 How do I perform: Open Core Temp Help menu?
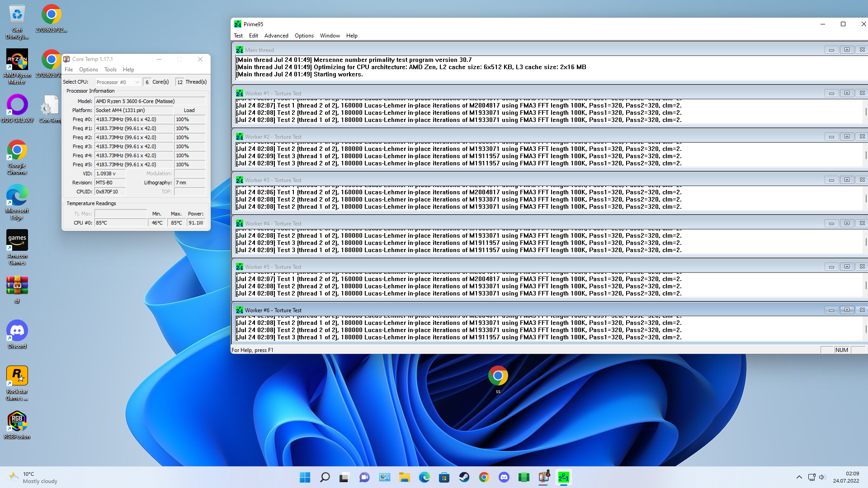[x=128, y=70]
